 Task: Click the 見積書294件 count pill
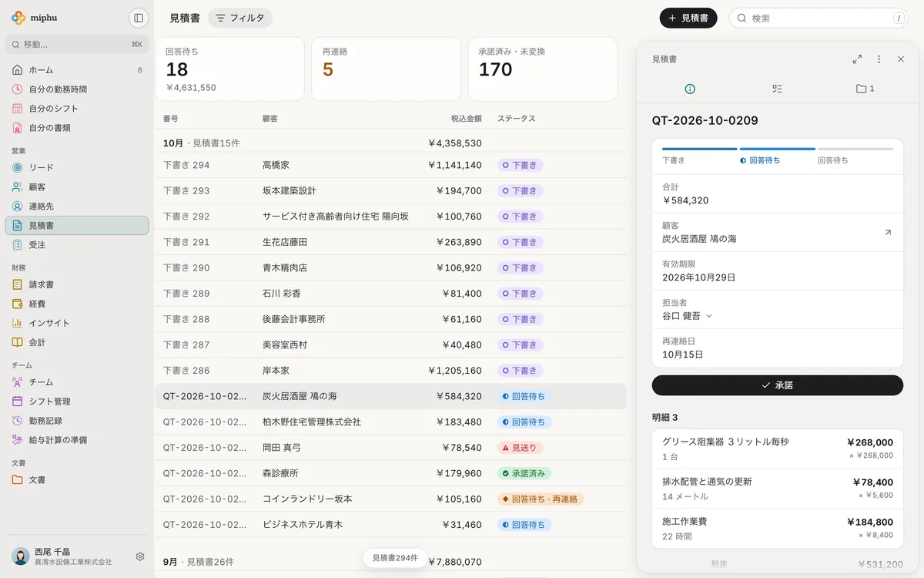pyautogui.click(x=395, y=558)
